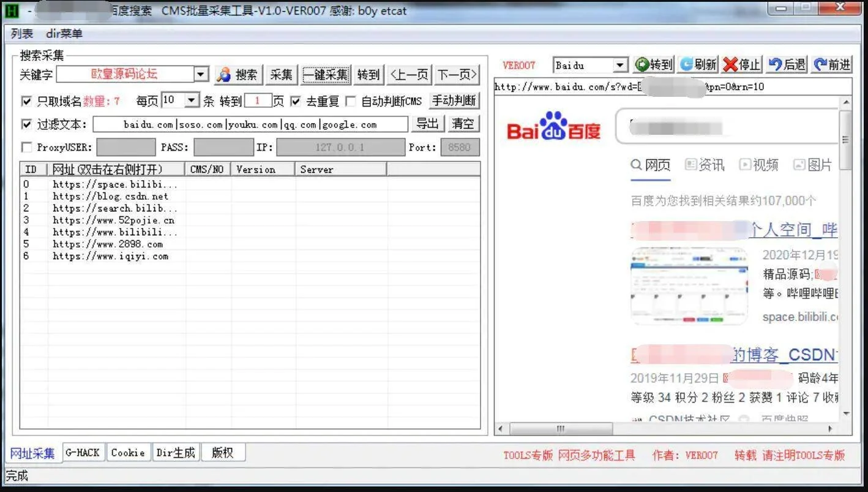This screenshot has height=492, width=868.
Task: Enable the ProxyUSER checkbox
Action: [27, 147]
